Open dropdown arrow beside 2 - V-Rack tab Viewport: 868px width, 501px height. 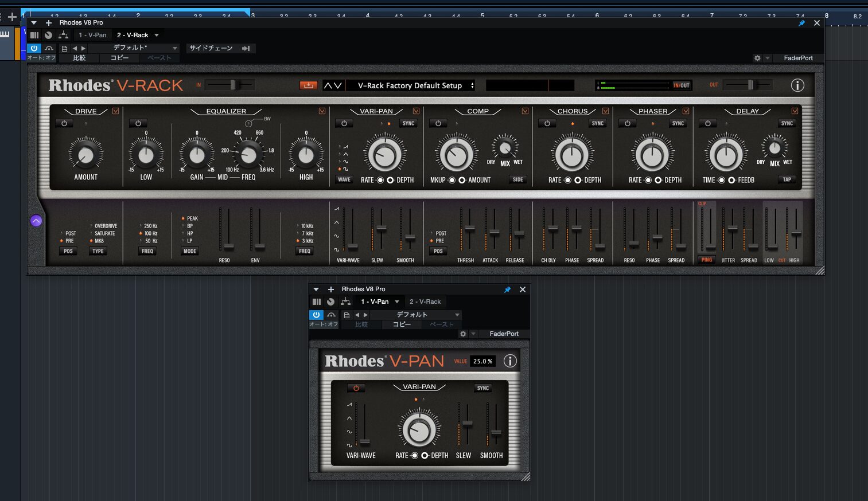click(157, 35)
